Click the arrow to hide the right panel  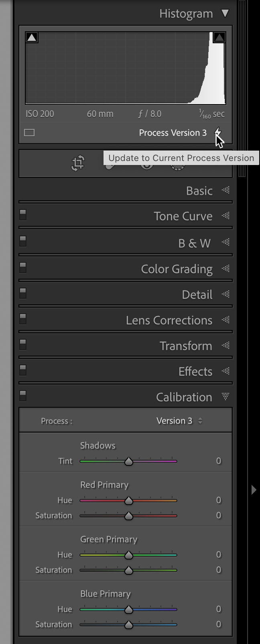[254, 489]
